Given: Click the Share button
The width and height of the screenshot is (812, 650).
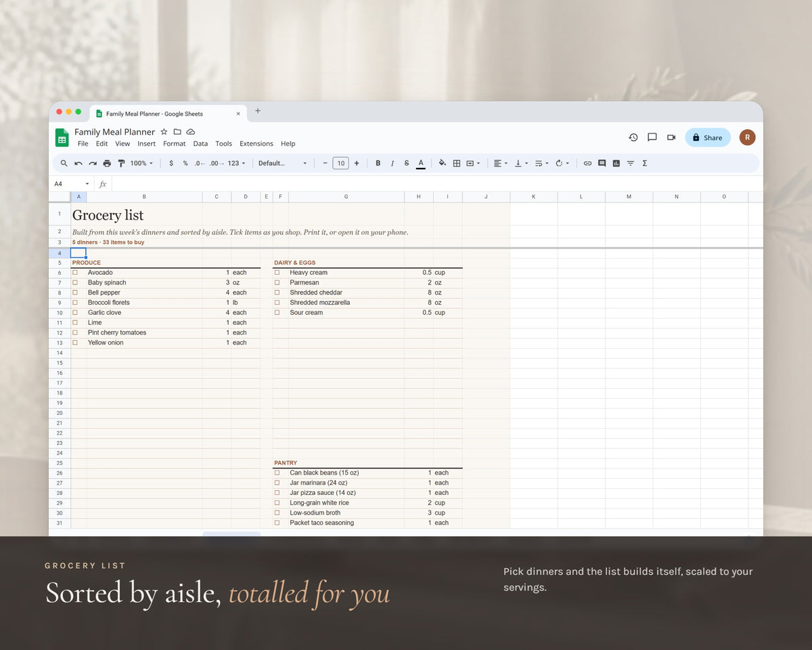Looking at the screenshot, I should pos(708,137).
